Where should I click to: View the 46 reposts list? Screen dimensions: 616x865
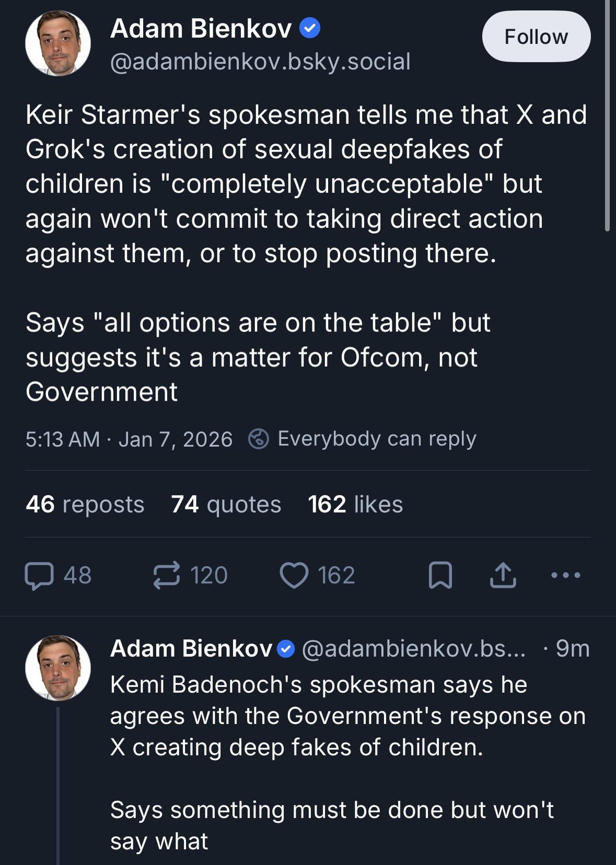(85, 505)
